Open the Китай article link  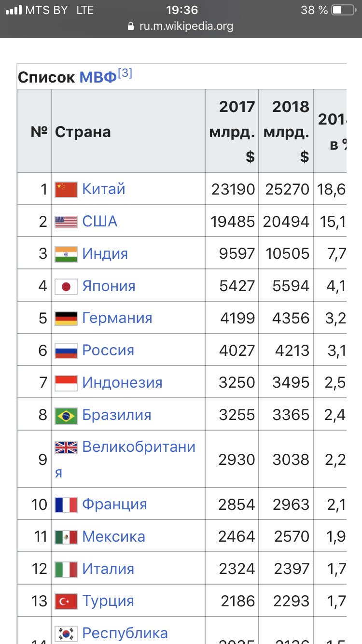click(x=104, y=189)
